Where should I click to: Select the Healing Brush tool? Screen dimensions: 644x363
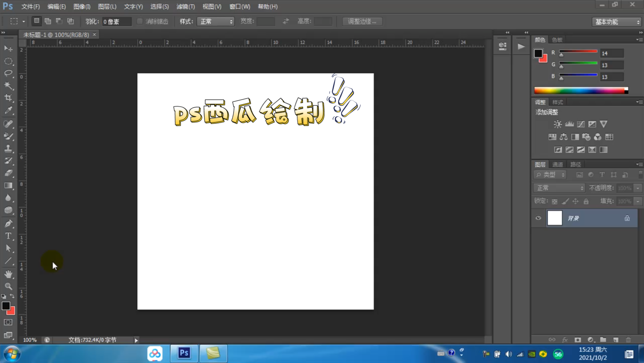8,124
